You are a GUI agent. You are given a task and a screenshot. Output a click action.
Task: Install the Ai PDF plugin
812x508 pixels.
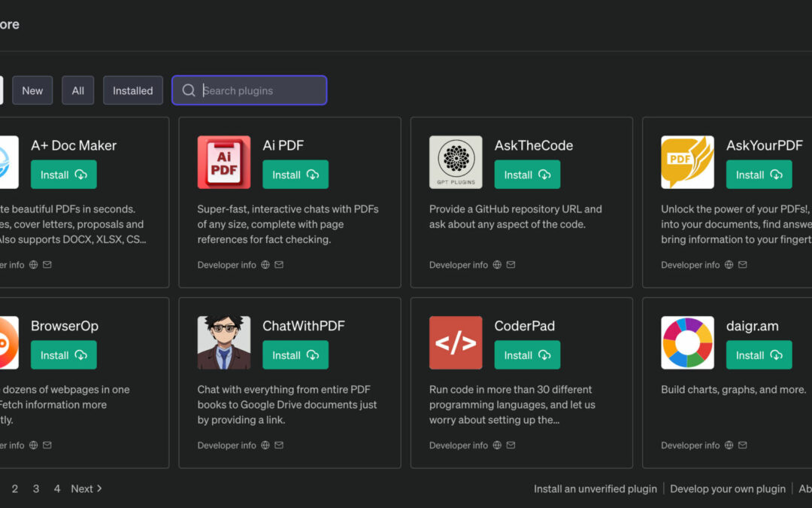[295, 174]
